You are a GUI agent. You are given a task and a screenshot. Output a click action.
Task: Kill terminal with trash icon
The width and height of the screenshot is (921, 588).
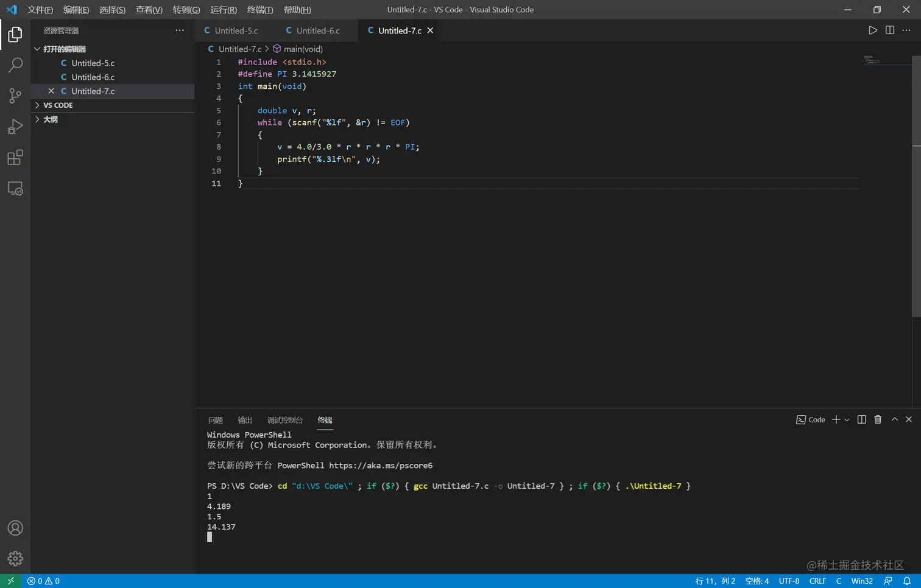point(878,419)
